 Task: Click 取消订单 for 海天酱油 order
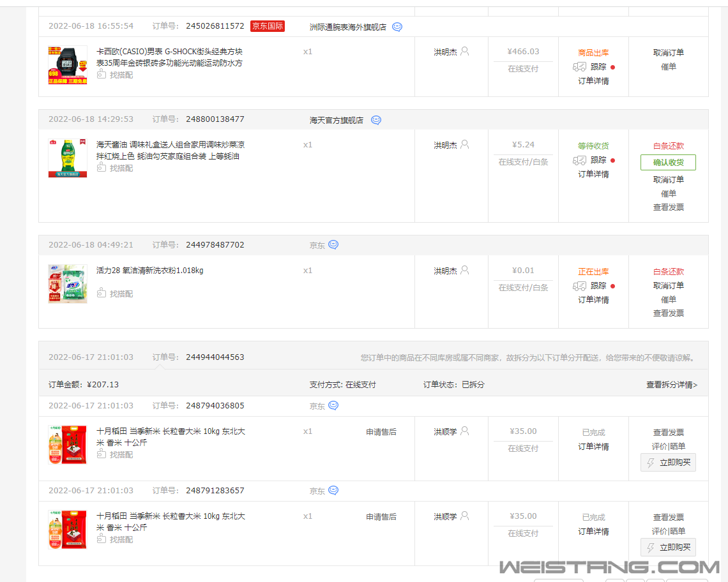[x=668, y=179]
